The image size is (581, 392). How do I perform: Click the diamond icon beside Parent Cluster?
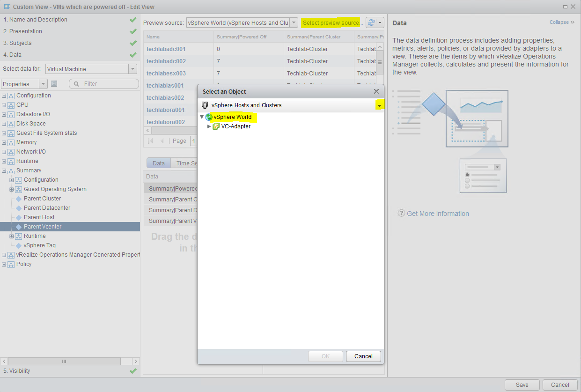coord(19,199)
